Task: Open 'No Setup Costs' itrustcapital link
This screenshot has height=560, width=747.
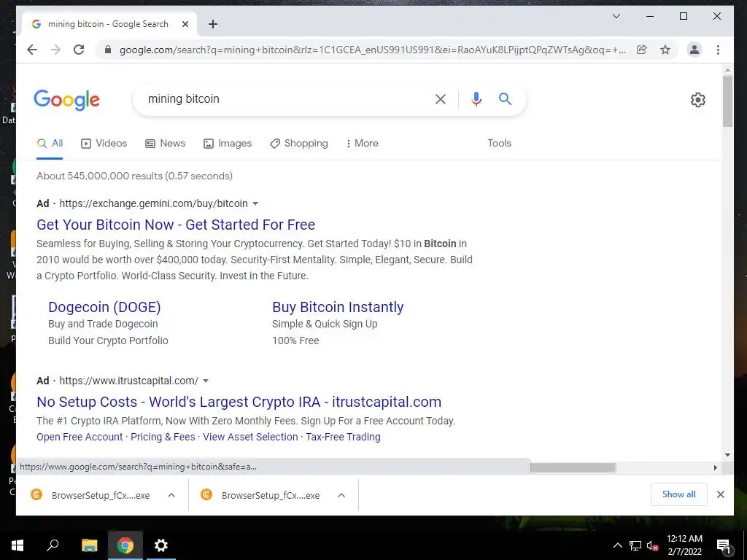Action: [x=239, y=402]
